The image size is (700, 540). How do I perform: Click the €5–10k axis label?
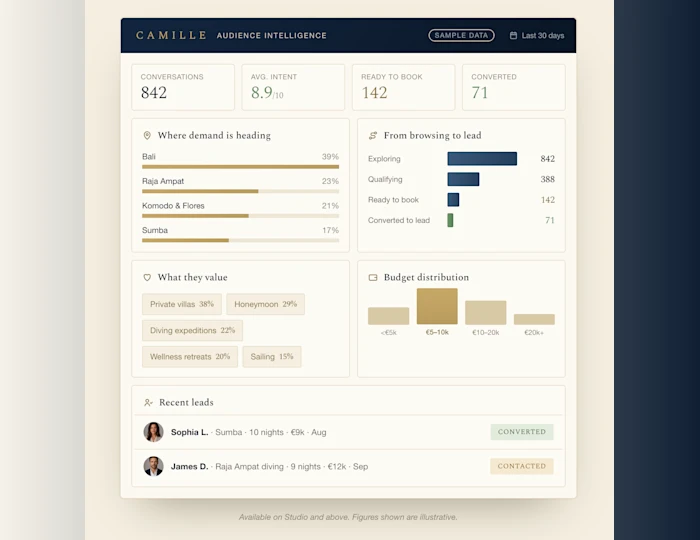pos(437,332)
